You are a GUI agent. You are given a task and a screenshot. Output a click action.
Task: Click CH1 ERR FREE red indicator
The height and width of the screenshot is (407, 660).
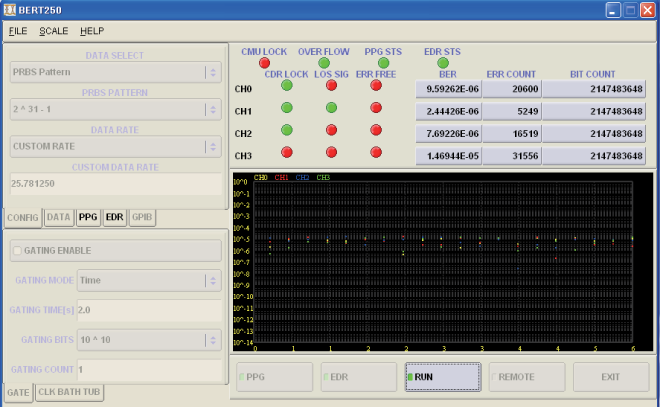[x=376, y=108]
